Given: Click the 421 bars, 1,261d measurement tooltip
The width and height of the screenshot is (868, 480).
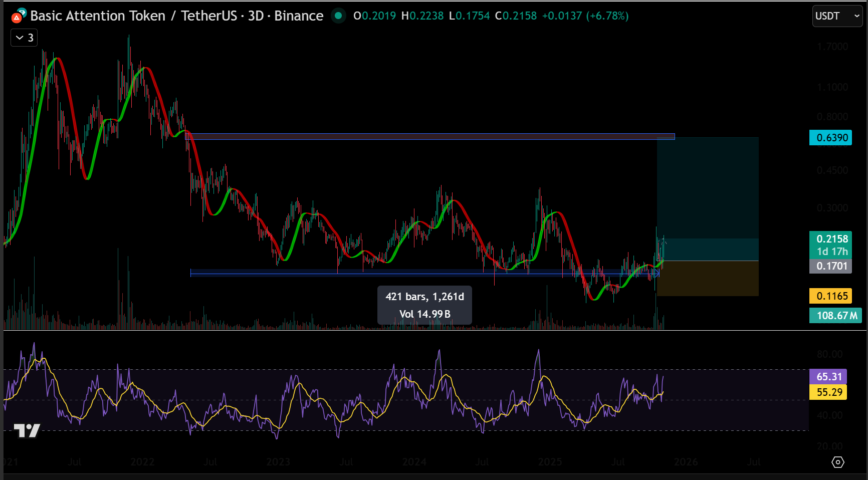Looking at the screenshot, I should (x=424, y=305).
